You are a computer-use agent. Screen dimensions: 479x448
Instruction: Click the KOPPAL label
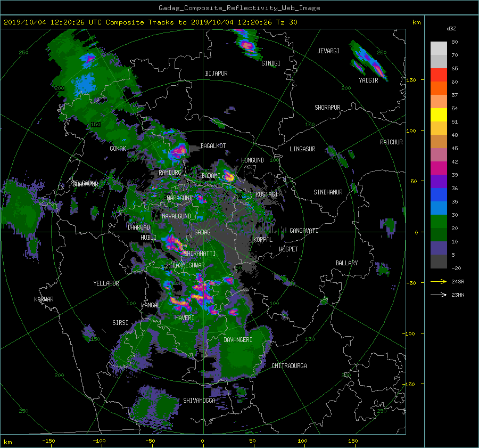click(263, 240)
